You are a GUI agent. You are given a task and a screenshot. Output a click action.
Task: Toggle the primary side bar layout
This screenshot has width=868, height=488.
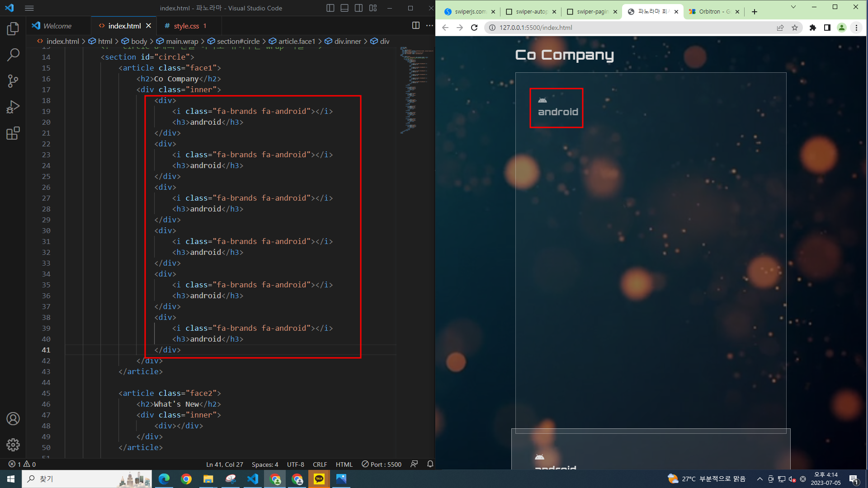tap(330, 8)
